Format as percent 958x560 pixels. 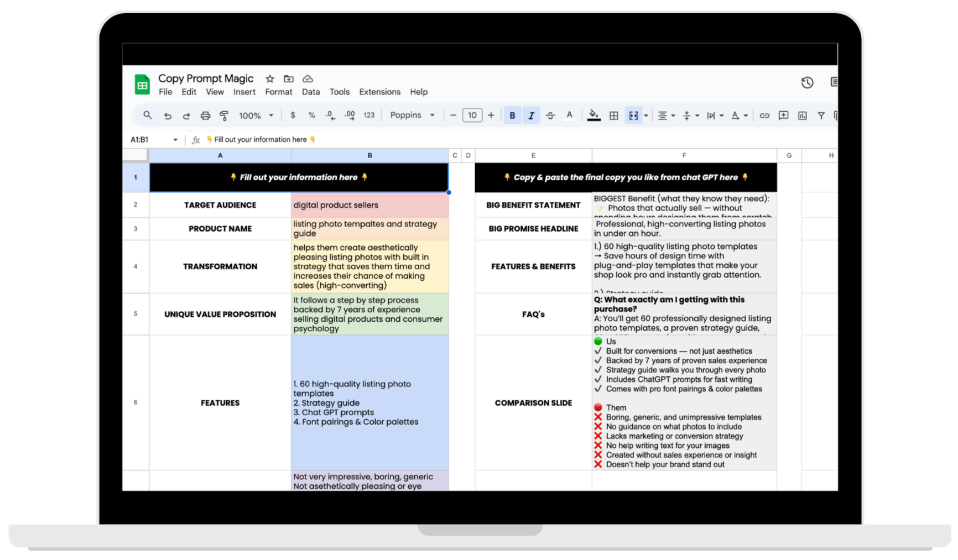point(311,115)
